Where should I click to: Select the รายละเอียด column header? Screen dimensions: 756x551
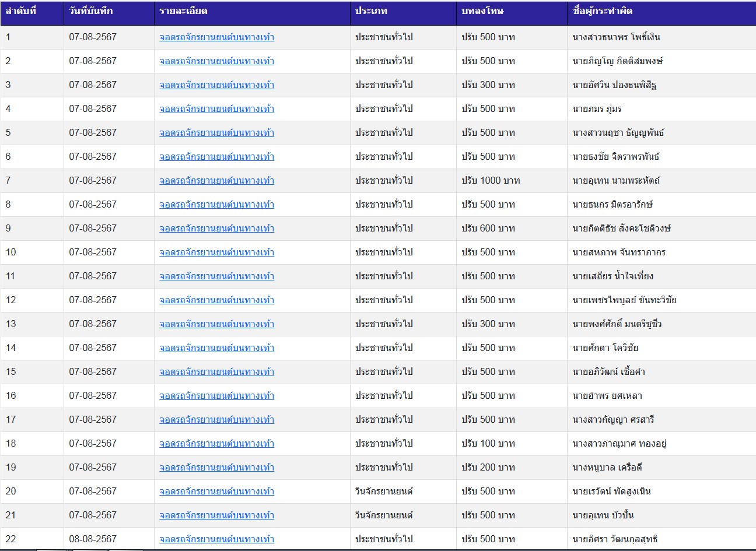pos(183,11)
